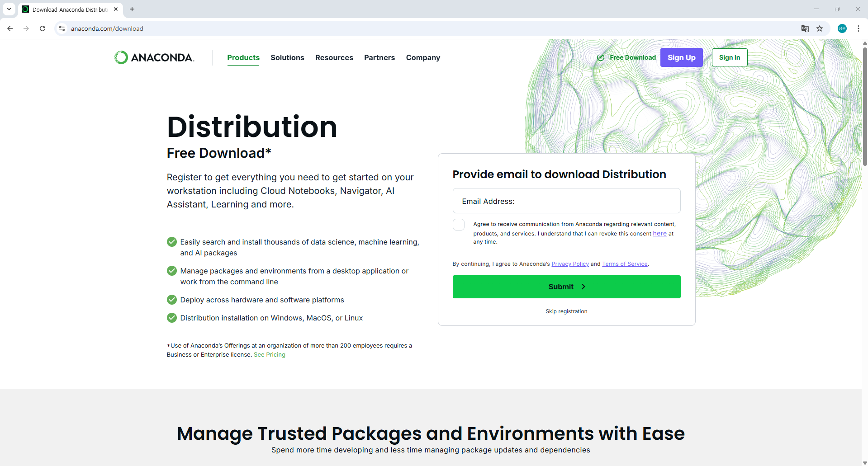Go forward in browser history
The image size is (868, 466).
click(26, 28)
